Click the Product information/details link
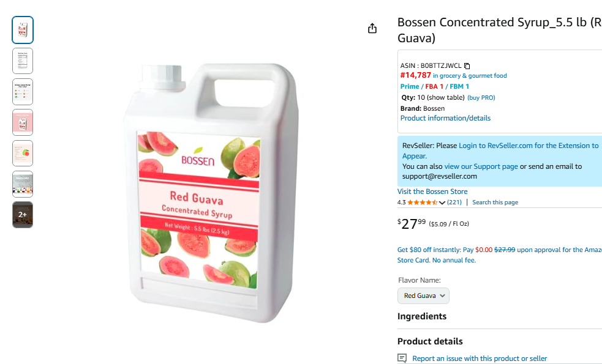This screenshot has height=364, width=602. 445,118
